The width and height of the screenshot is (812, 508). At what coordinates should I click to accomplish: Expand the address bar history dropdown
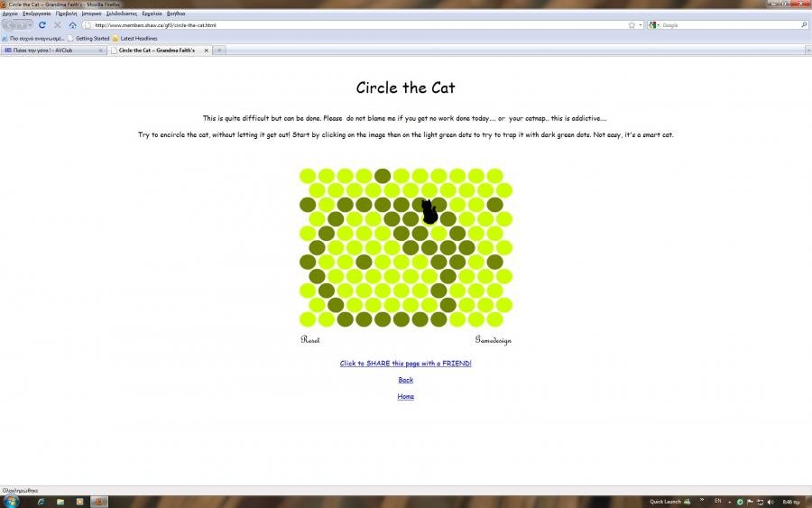[x=641, y=25]
